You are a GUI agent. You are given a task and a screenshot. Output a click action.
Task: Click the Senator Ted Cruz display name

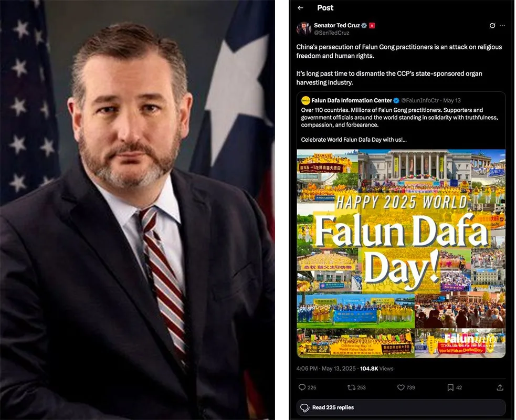[336, 25]
